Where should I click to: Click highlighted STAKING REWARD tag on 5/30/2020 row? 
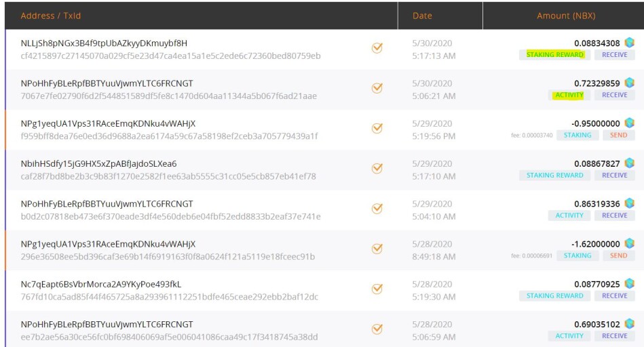coord(555,54)
